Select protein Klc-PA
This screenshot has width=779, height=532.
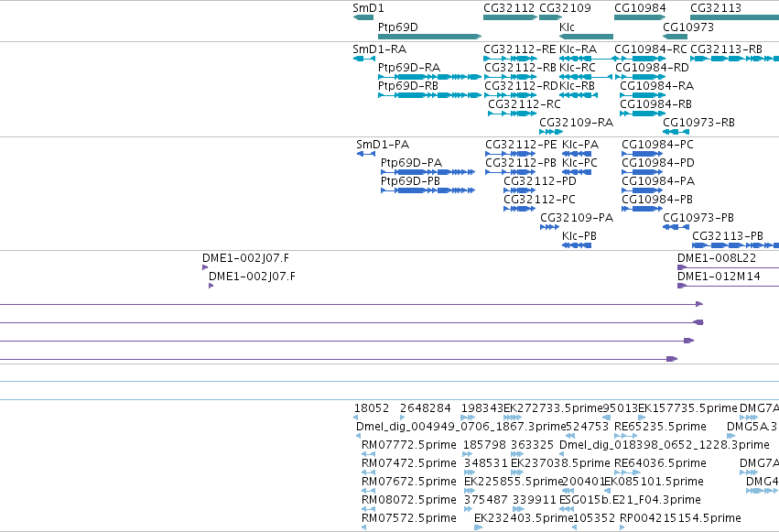[577, 154]
